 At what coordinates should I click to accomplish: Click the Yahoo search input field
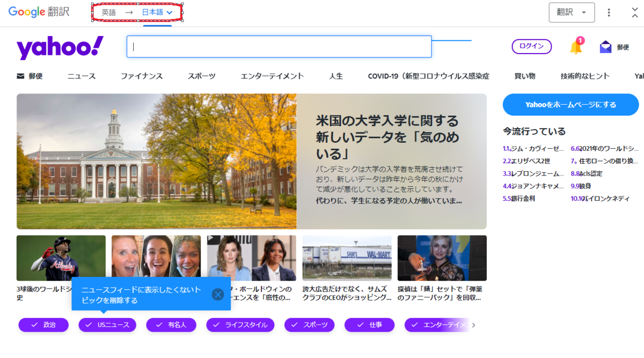tap(279, 47)
